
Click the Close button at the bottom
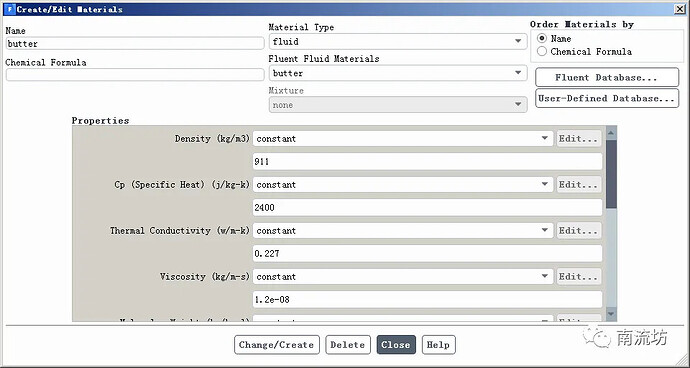[x=396, y=345]
